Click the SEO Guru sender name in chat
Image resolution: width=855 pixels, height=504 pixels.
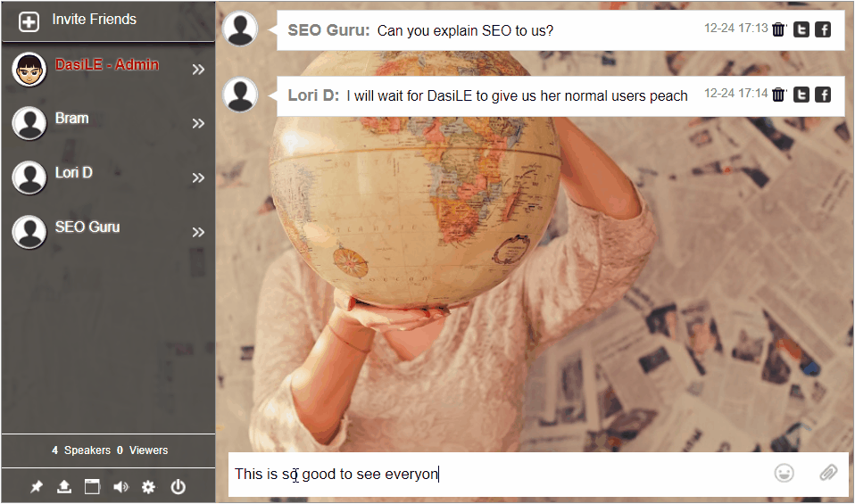click(x=328, y=30)
